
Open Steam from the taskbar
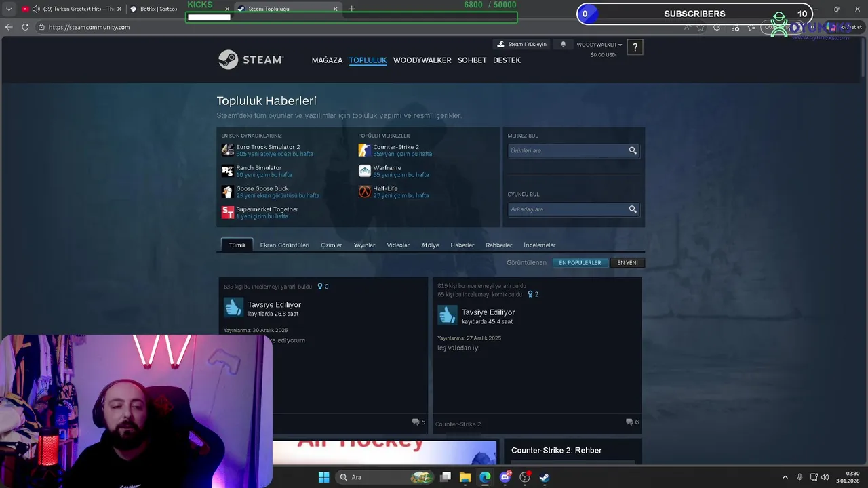[544, 477]
